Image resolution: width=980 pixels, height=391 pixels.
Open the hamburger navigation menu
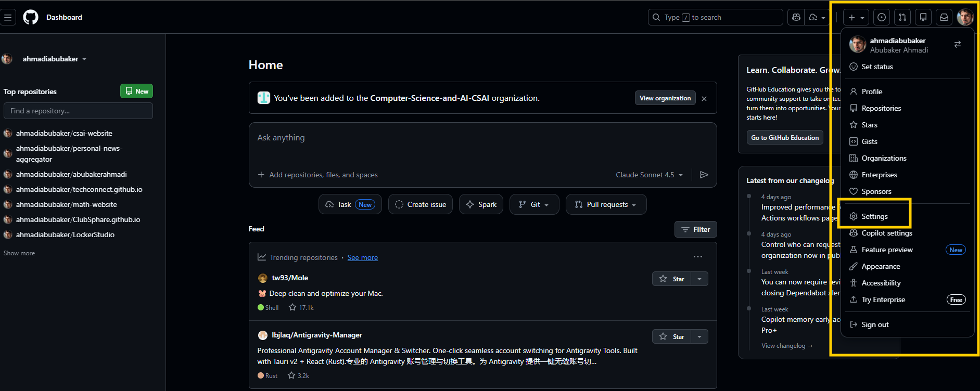coord(8,17)
